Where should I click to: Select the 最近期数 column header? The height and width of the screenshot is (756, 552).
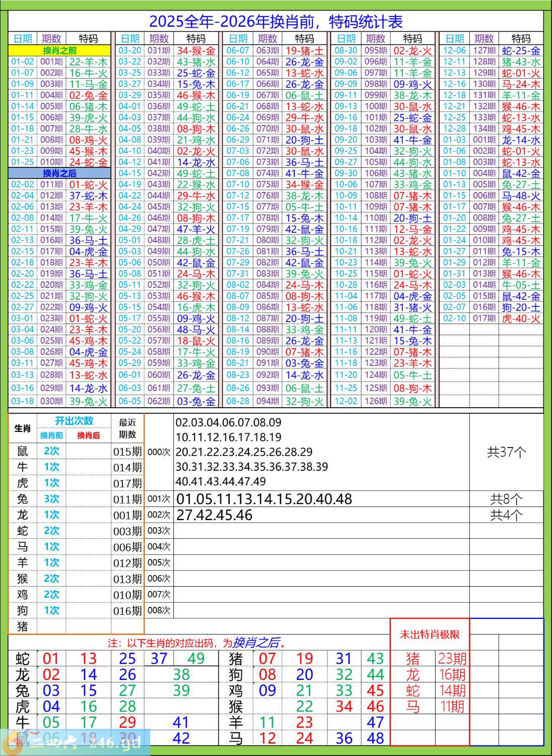point(128,428)
